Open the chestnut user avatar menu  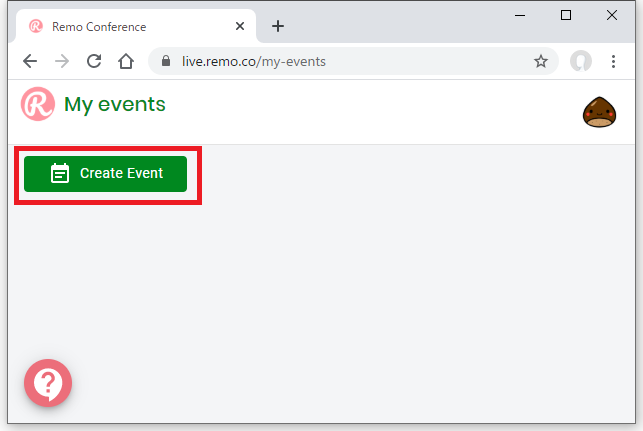point(598,112)
